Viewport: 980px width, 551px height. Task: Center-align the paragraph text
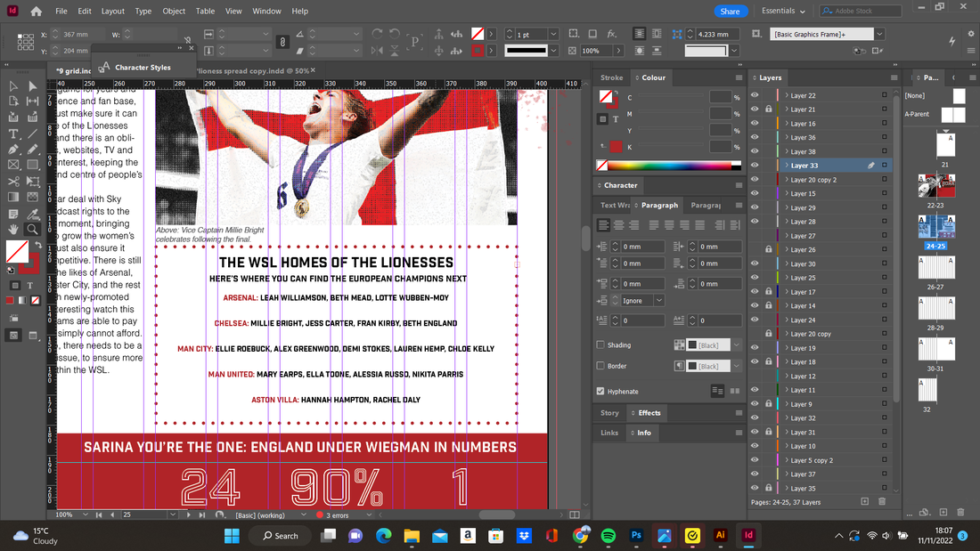[x=619, y=225]
